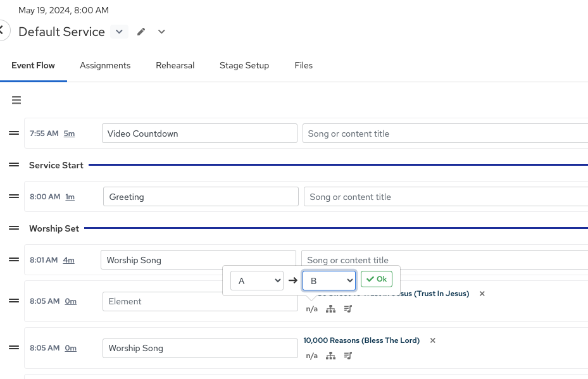
Task: Click the drag handle of the Greeting row
Action: click(x=13, y=196)
